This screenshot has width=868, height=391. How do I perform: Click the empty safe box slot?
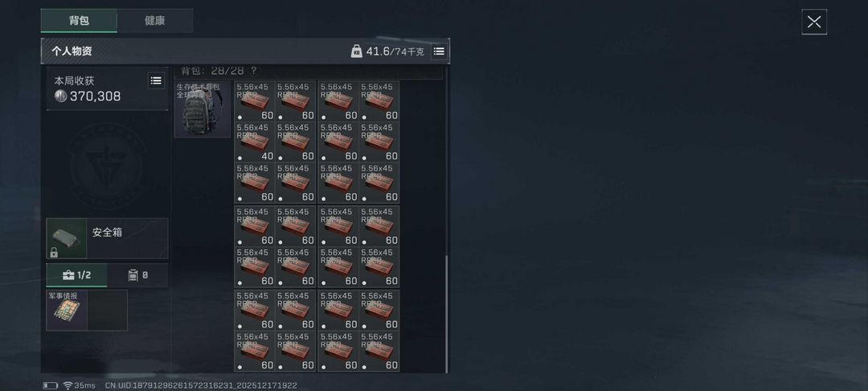108,310
